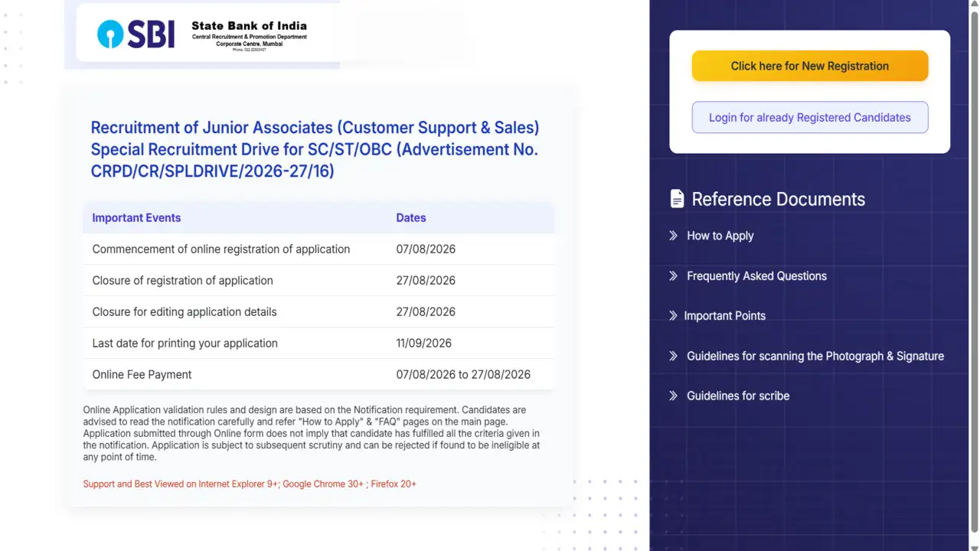Click the page's vertical scrollbar thumb
The width and height of the screenshot is (980, 551).
click(974, 272)
